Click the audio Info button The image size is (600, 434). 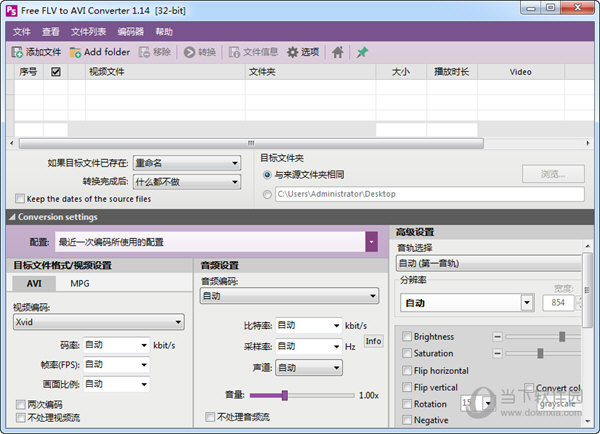pos(373,341)
